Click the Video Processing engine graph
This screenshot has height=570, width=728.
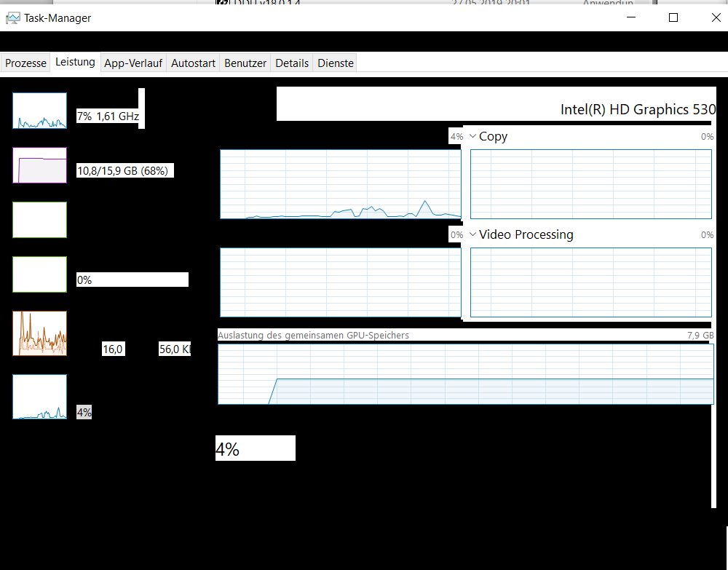coord(591,282)
